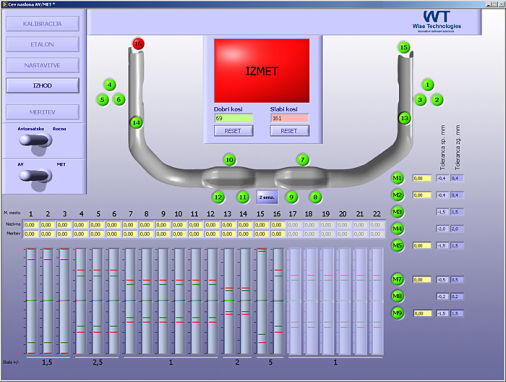Open the KALIBRACIJA menu button
The image size is (506, 382).
[42, 24]
